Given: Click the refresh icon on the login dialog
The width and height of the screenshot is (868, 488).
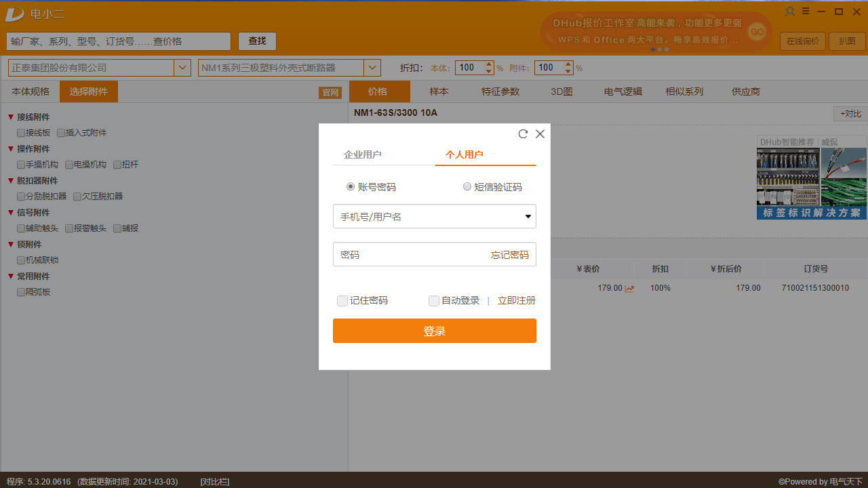Looking at the screenshot, I should tap(522, 134).
